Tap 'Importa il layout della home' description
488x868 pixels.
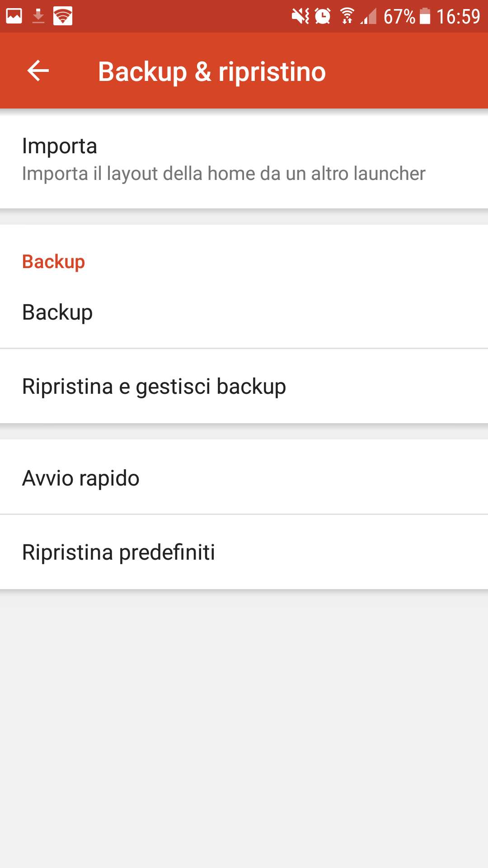click(x=224, y=174)
